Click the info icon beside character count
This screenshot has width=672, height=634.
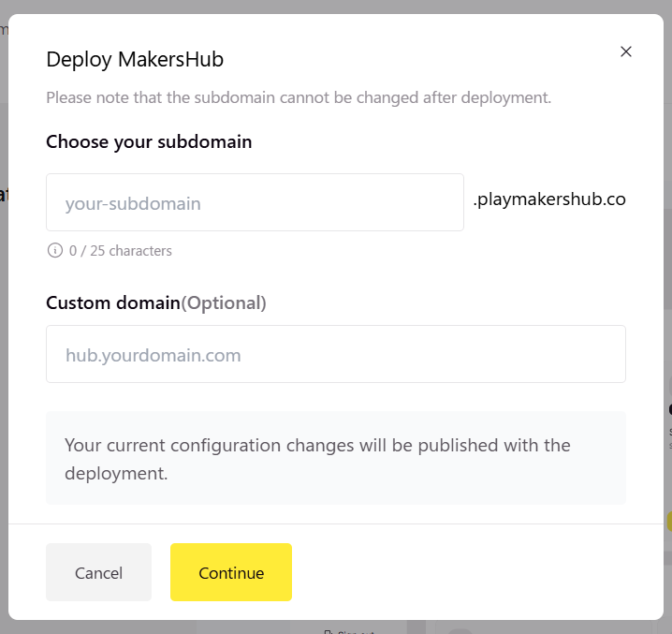[55, 250]
